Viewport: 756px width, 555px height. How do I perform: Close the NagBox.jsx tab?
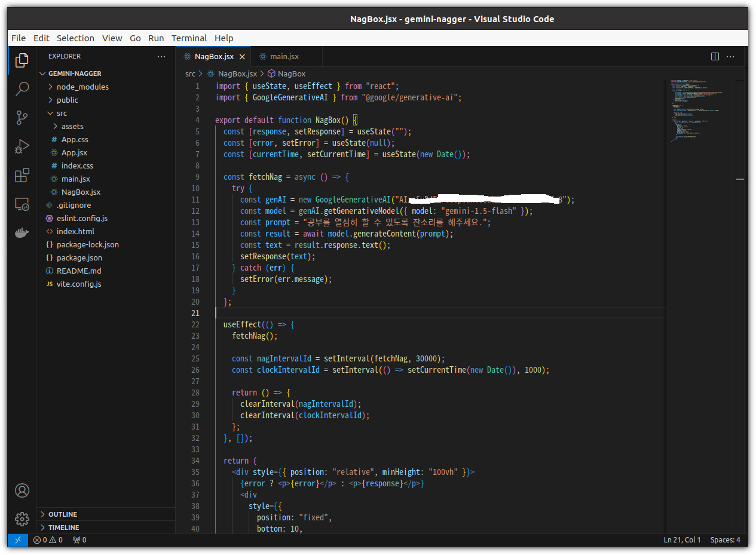point(242,57)
